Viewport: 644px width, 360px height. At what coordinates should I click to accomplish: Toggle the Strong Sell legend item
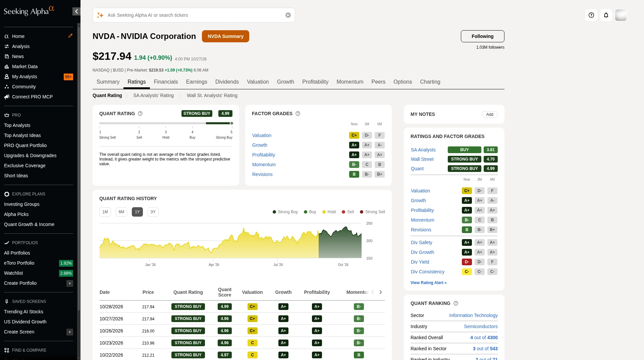point(372,212)
